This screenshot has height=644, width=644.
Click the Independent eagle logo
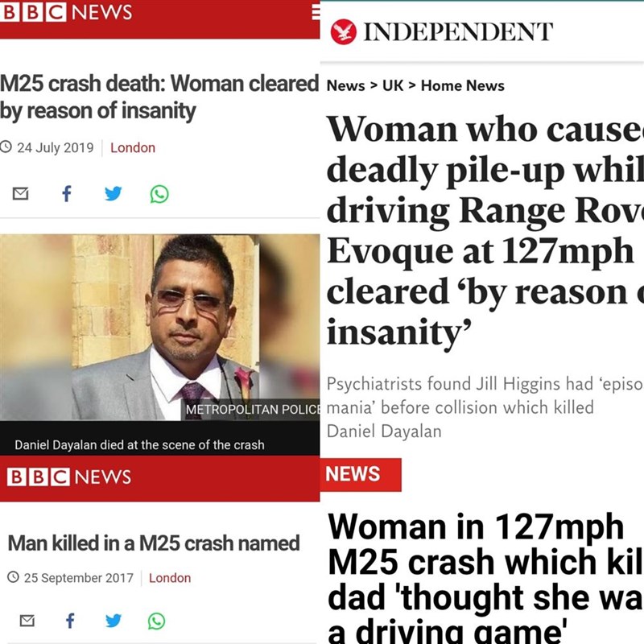click(x=344, y=31)
